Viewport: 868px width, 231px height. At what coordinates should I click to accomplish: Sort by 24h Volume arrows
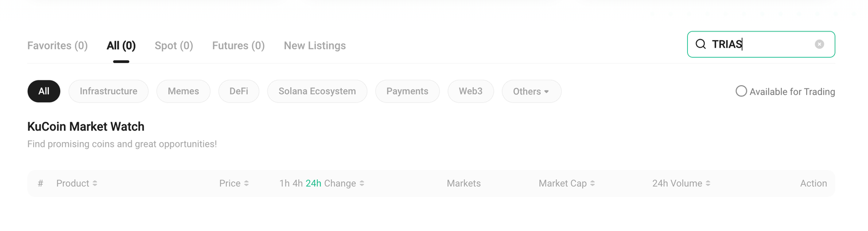tap(708, 183)
